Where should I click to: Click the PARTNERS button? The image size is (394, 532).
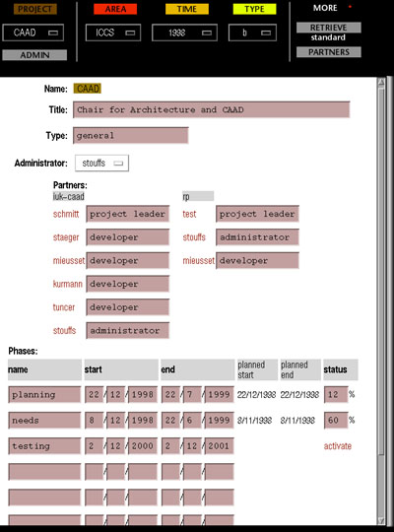click(x=329, y=52)
